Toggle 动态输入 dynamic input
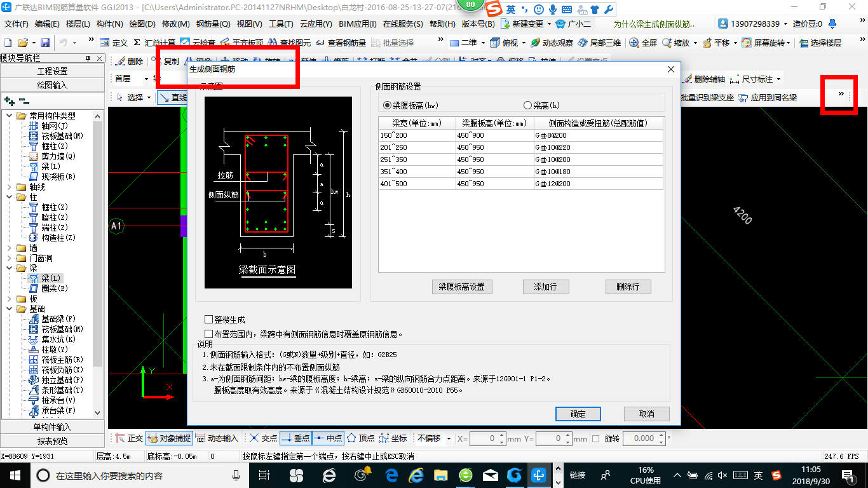This screenshot has height=488, width=868. pos(217,438)
